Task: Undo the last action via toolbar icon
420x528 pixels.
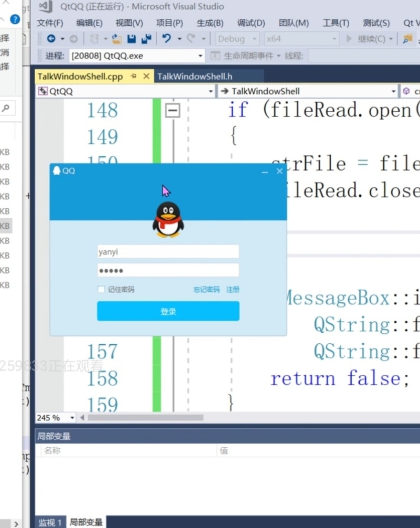Action: click(167, 39)
